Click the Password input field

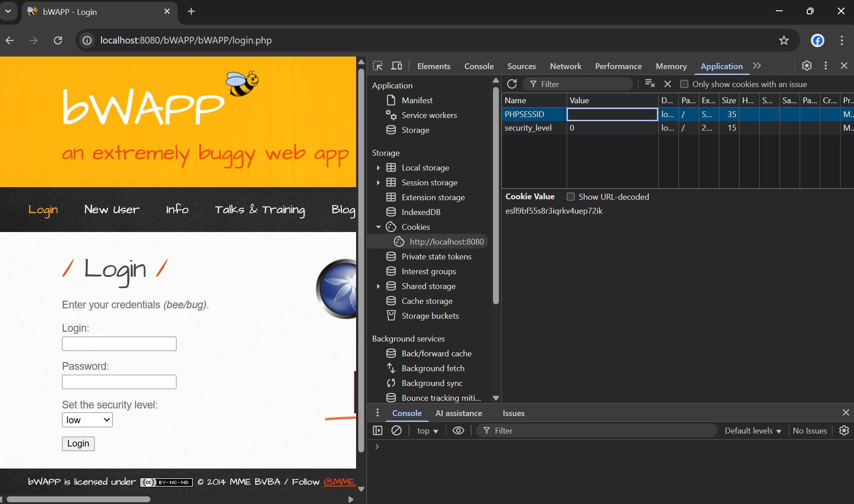(119, 382)
